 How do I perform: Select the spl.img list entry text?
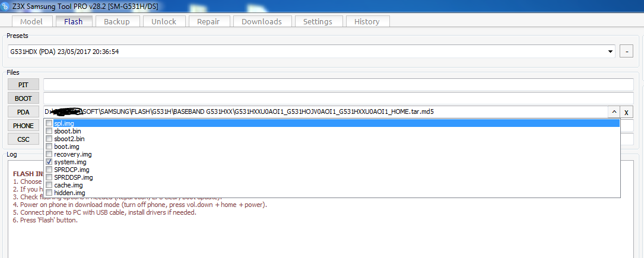pyautogui.click(x=64, y=123)
